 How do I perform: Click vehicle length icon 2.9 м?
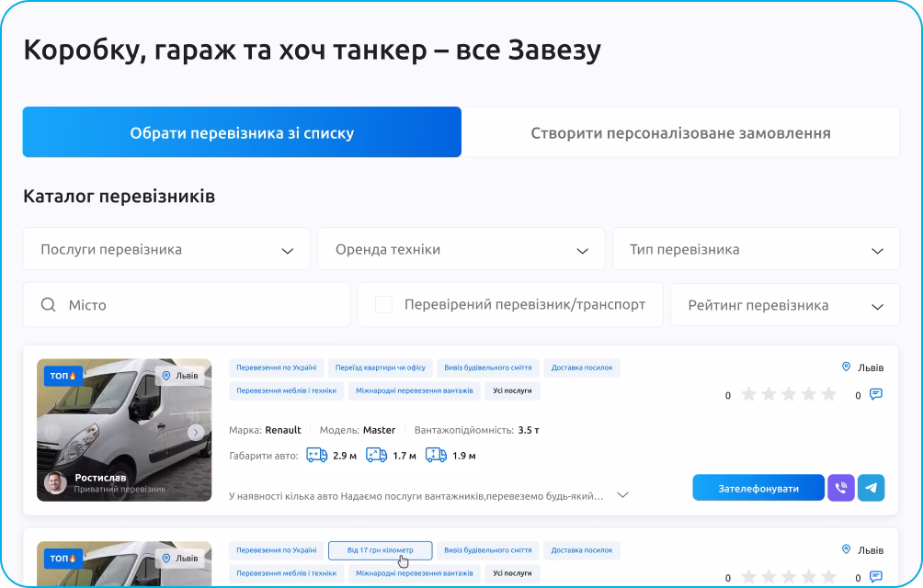[x=316, y=455]
